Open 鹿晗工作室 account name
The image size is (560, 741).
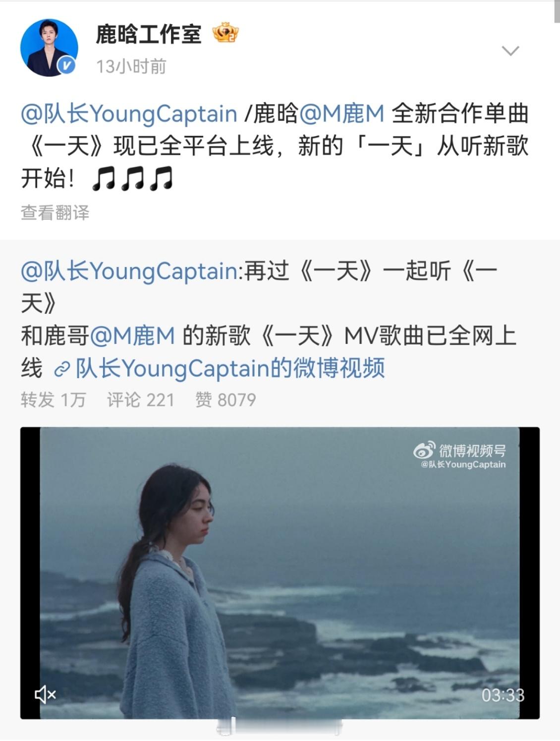point(148,34)
